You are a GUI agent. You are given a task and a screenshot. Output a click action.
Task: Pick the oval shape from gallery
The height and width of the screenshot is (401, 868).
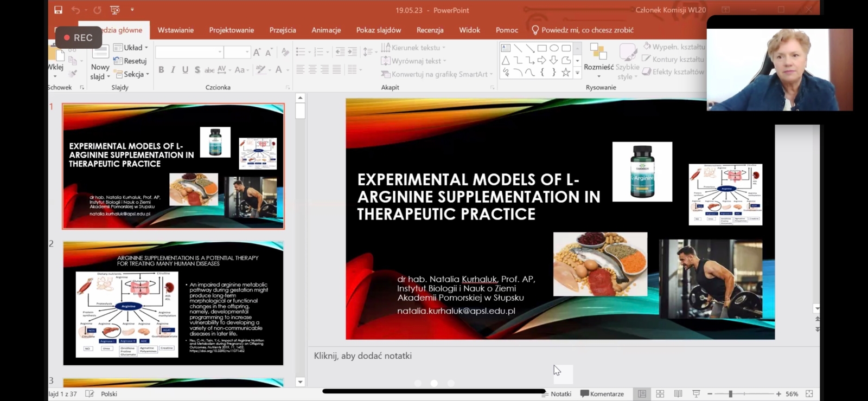554,48
